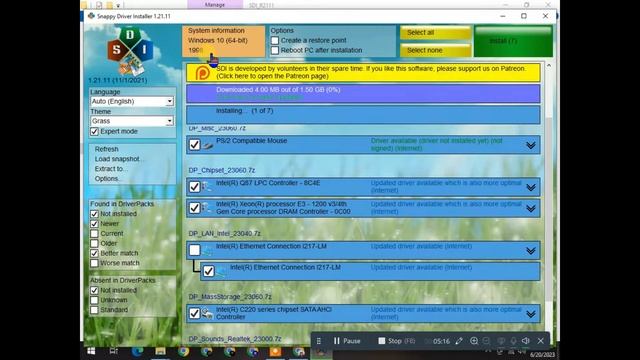Enable Reboot PC after installation
Screen dimensions: 640x360
pyautogui.click(x=275, y=50)
